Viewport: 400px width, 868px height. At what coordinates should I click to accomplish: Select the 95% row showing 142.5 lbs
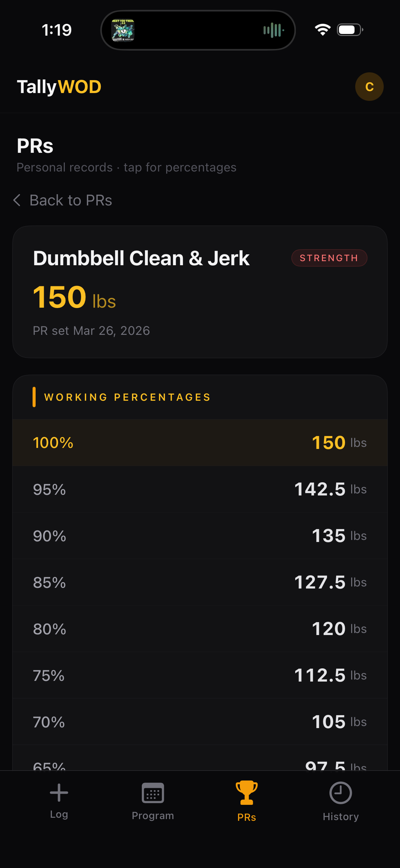(x=200, y=489)
